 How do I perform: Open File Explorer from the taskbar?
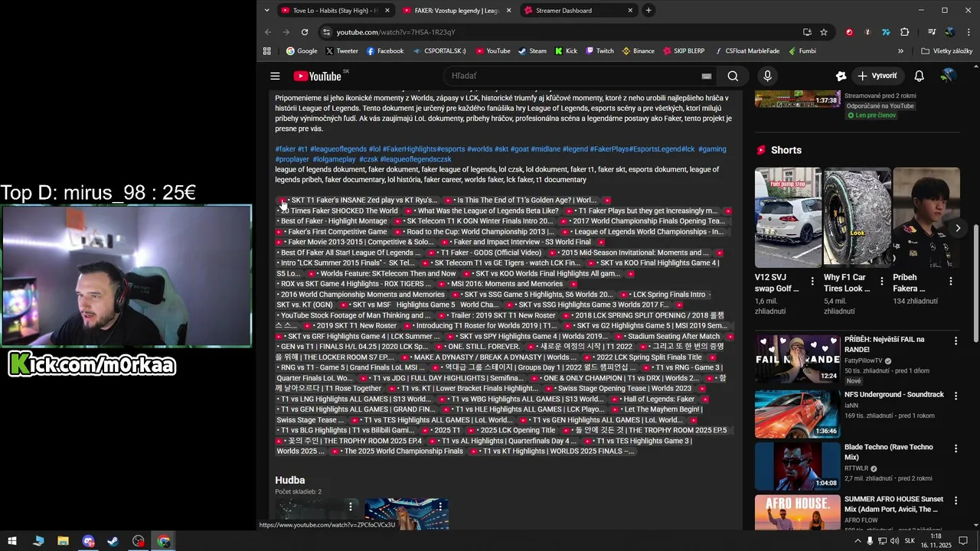(x=64, y=541)
